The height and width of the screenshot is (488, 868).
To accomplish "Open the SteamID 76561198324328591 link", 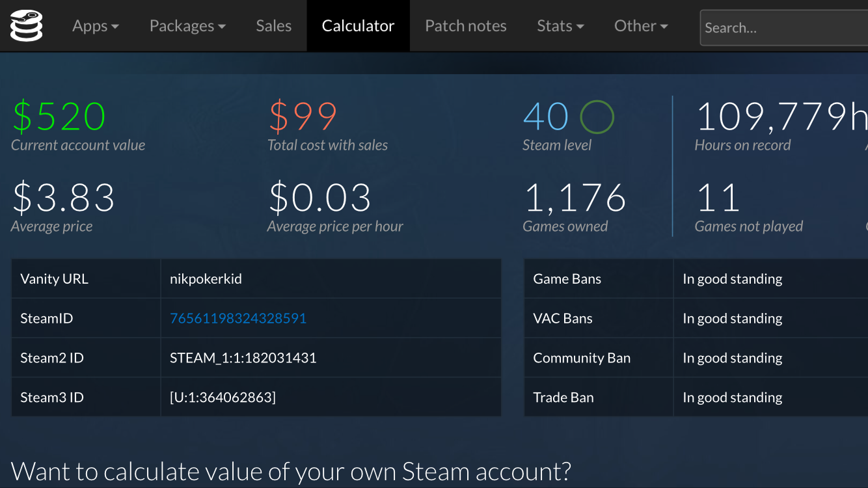I will pyautogui.click(x=238, y=318).
